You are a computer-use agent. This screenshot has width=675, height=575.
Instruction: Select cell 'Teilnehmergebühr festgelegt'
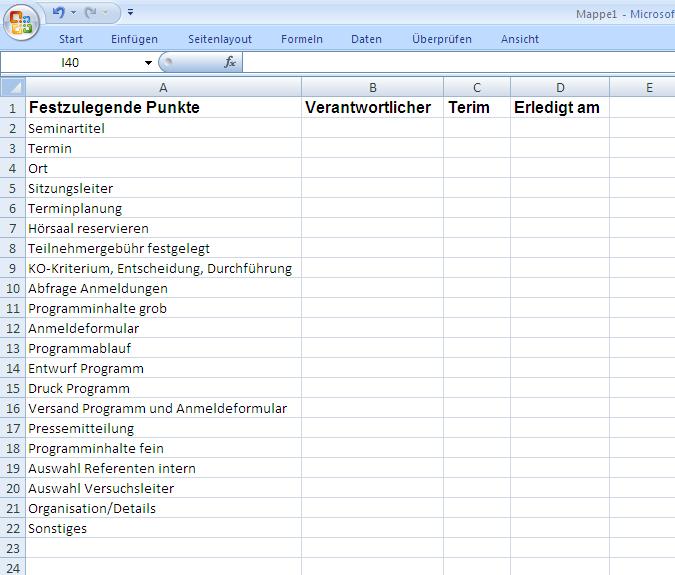[x=163, y=248]
